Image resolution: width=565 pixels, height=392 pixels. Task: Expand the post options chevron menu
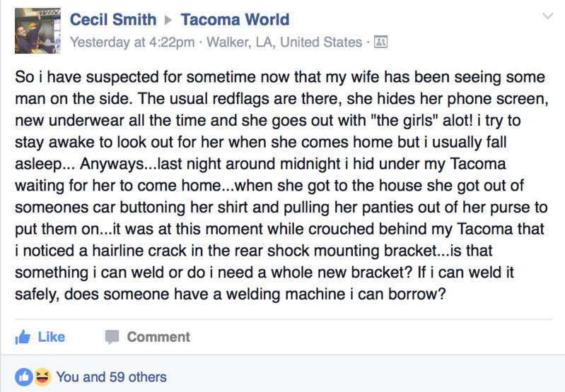pos(548,16)
